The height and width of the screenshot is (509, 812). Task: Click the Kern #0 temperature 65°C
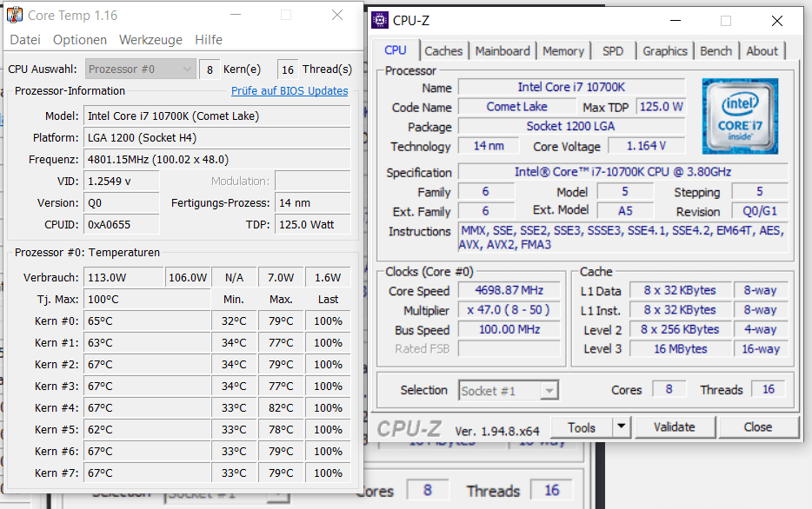pos(147,321)
